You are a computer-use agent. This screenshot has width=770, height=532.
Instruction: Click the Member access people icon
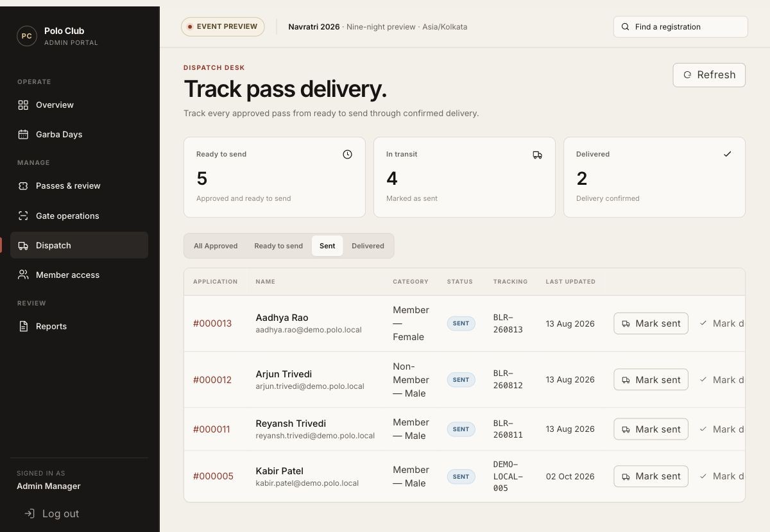click(23, 275)
